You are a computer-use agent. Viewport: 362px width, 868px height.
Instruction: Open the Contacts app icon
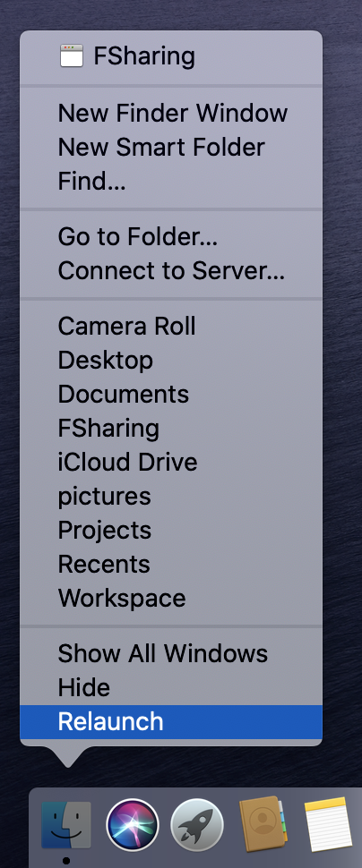[x=263, y=824]
